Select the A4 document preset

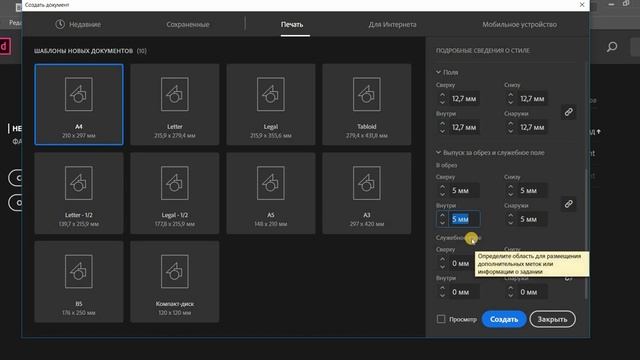coord(79,104)
